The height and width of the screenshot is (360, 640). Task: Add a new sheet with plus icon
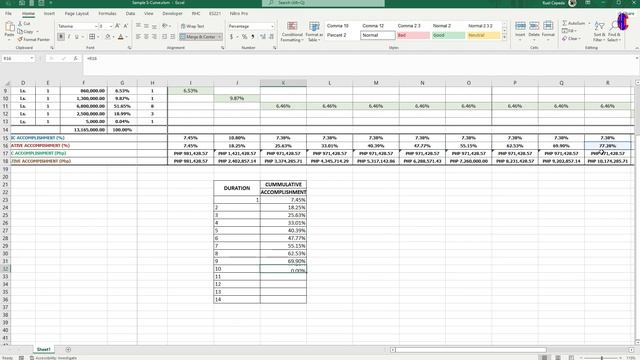coord(68,350)
